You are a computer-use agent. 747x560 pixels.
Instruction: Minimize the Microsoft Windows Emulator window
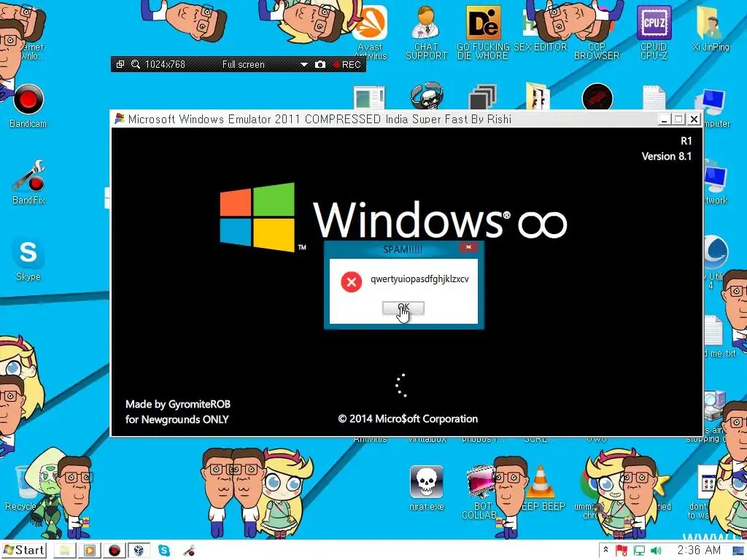(664, 119)
